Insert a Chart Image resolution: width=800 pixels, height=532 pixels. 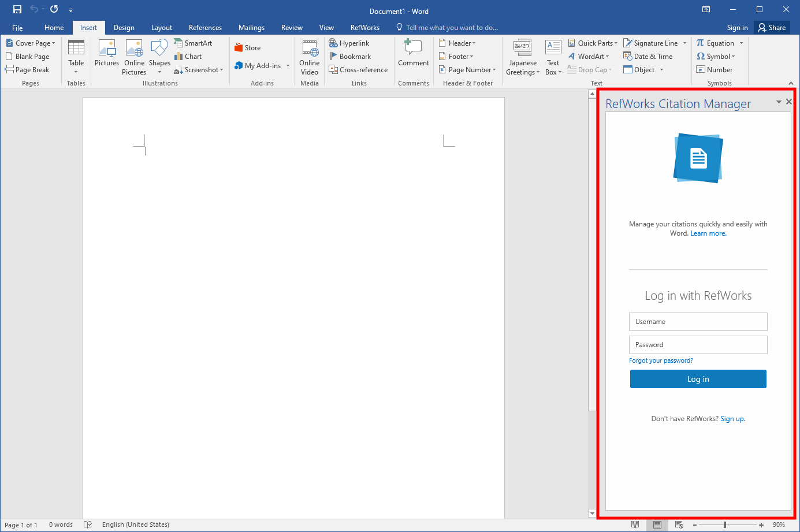tap(188, 57)
